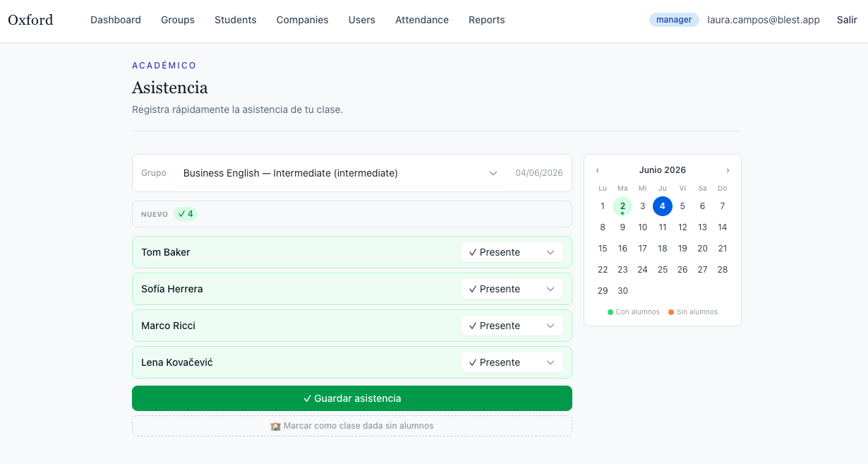Click the NUEVO count badge showing 4

[x=186, y=214]
